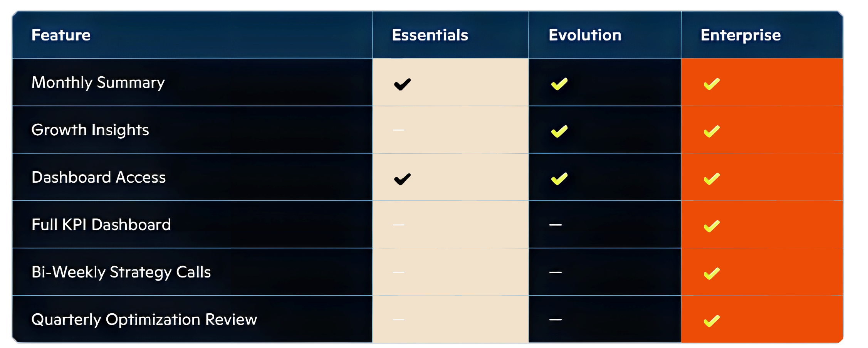Click the Full KPI Dashboard label
Screen dimensions: 868x348
pyautogui.click(x=101, y=225)
